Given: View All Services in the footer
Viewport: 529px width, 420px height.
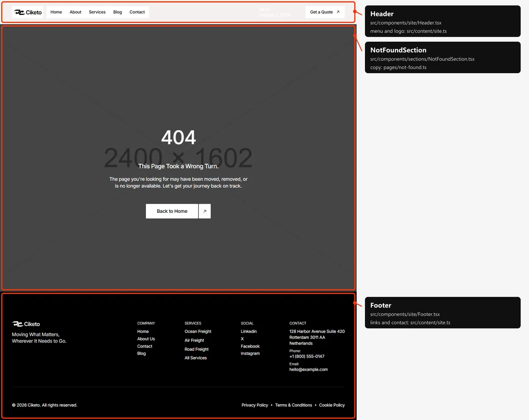Looking at the screenshot, I should click(196, 358).
